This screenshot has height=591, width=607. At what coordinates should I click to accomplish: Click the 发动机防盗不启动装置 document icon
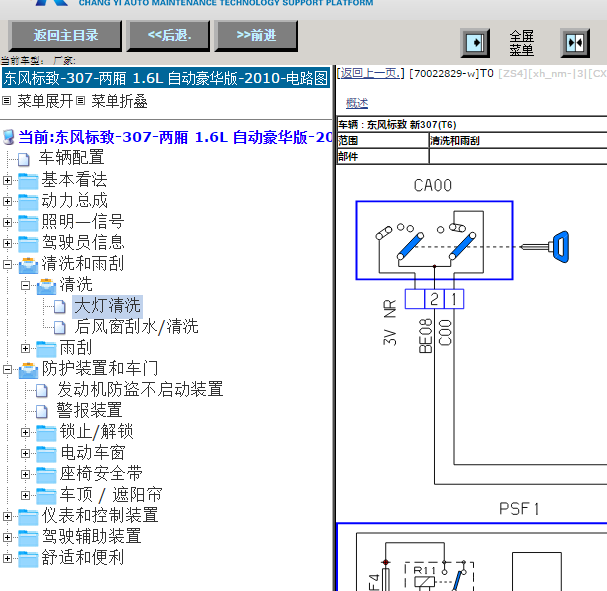point(42,390)
